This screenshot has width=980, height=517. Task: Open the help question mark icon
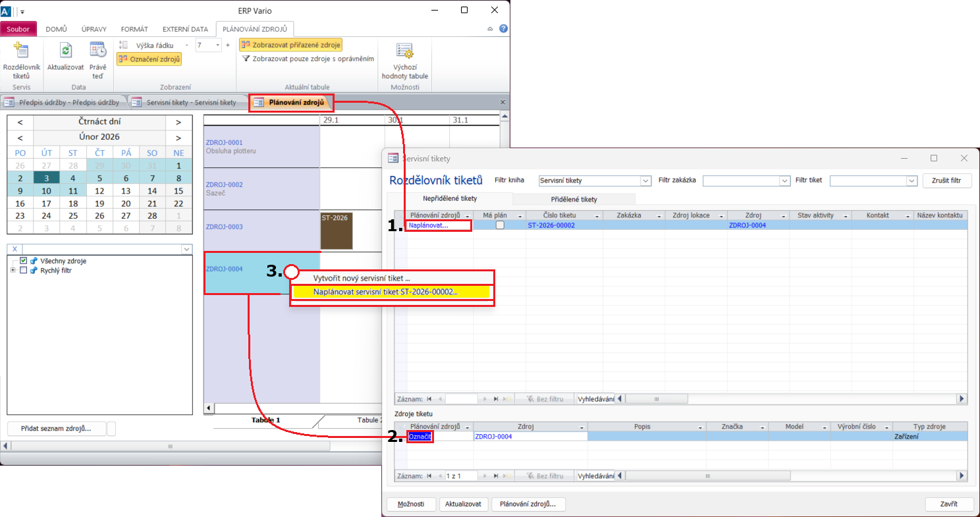[503, 29]
